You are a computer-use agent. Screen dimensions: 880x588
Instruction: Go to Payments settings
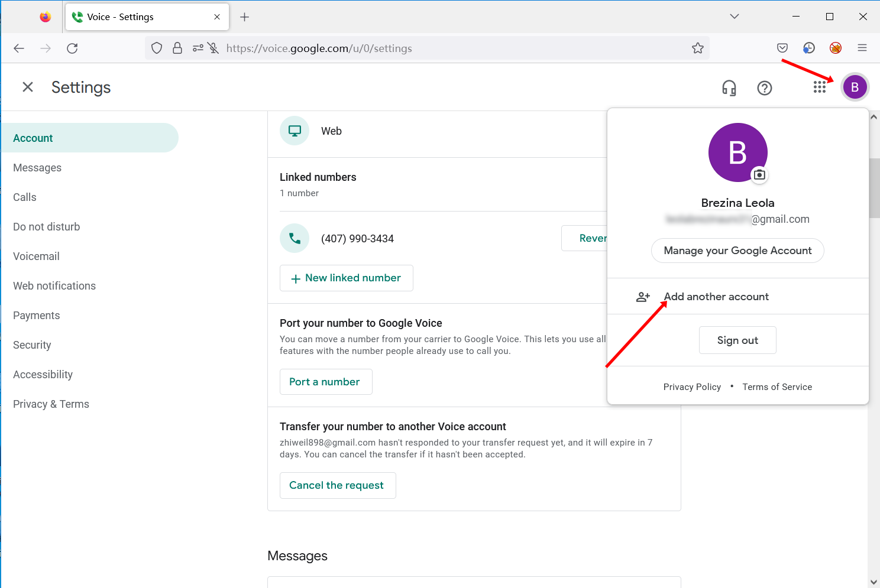[x=89, y=316]
